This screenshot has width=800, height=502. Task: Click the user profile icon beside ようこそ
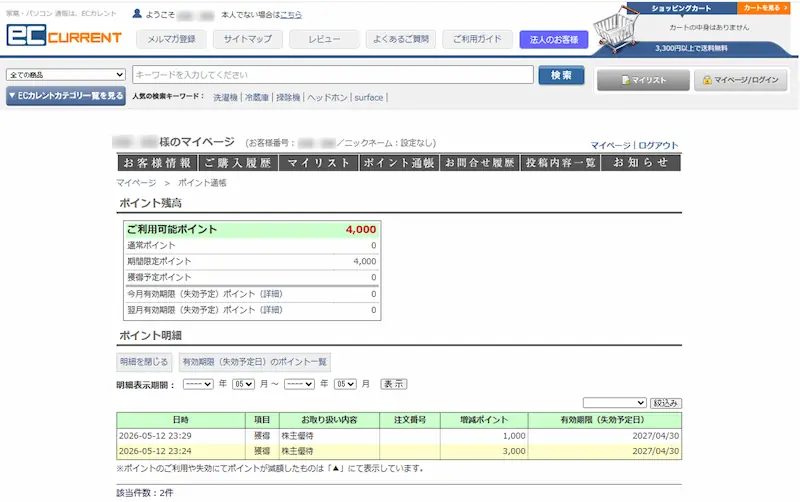click(137, 14)
